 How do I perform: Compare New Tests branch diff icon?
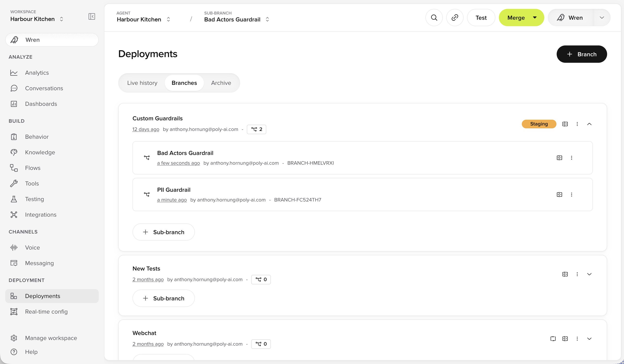tap(565, 274)
